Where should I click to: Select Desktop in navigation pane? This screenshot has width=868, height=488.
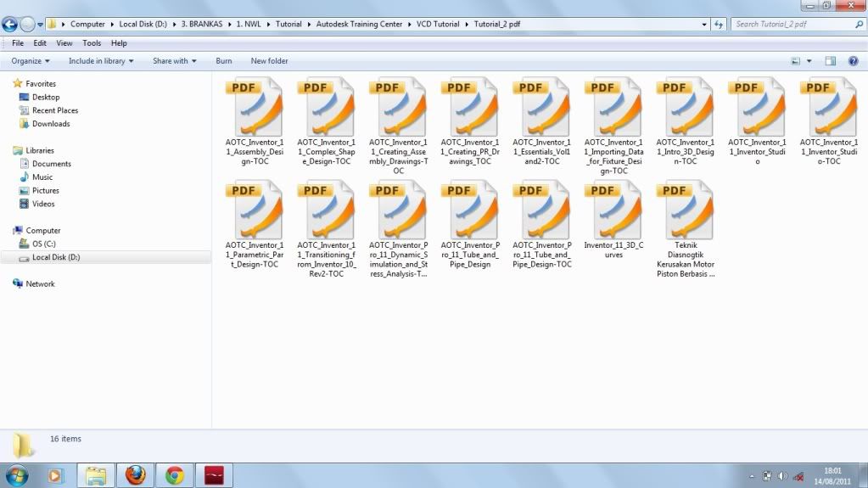tap(45, 97)
